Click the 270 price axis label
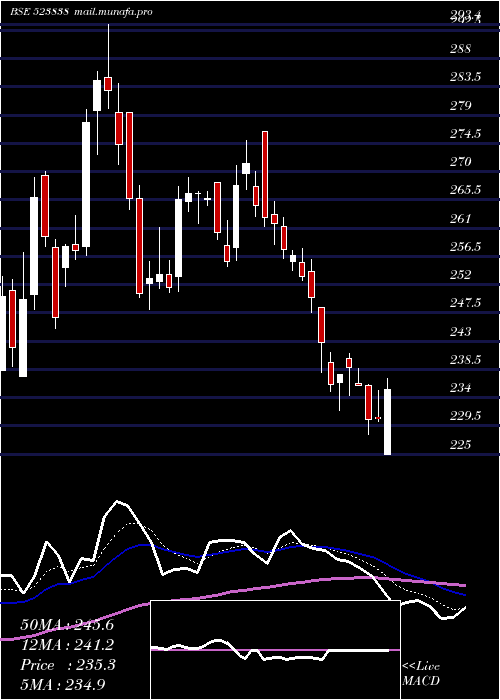The width and height of the screenshot is (500, 700). [x=461, y=162]
